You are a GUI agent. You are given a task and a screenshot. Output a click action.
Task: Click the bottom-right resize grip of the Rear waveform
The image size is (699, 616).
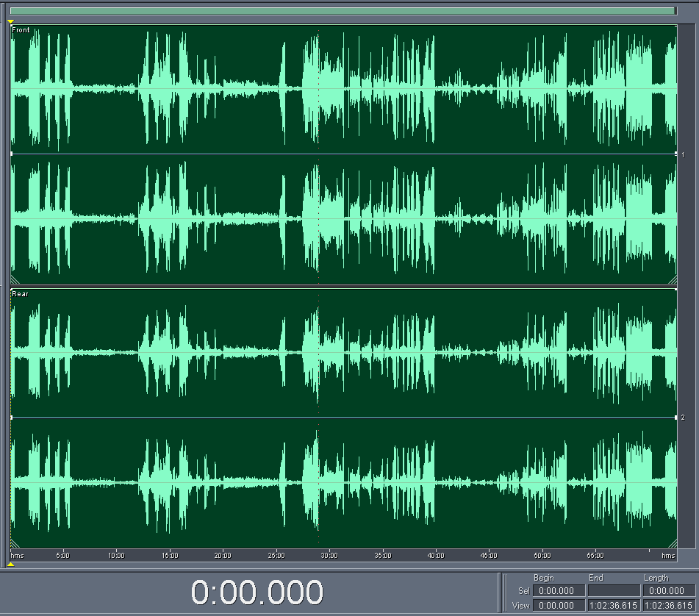tap(672, 544)
